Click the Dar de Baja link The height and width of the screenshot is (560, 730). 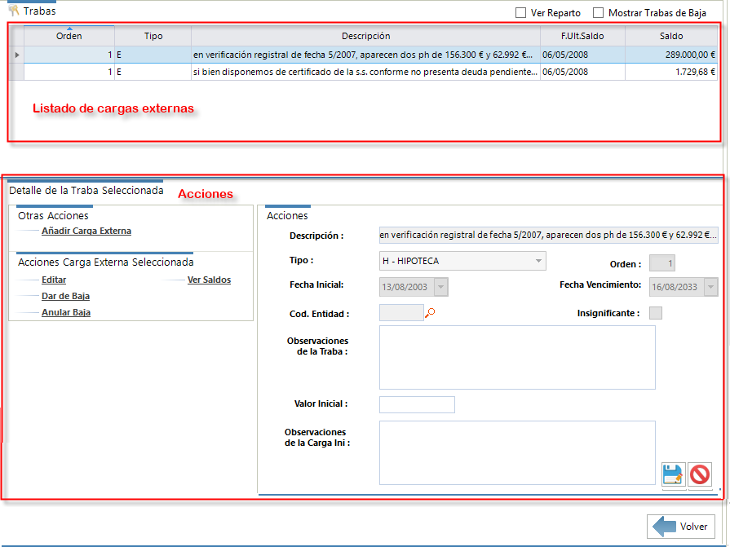65,296
